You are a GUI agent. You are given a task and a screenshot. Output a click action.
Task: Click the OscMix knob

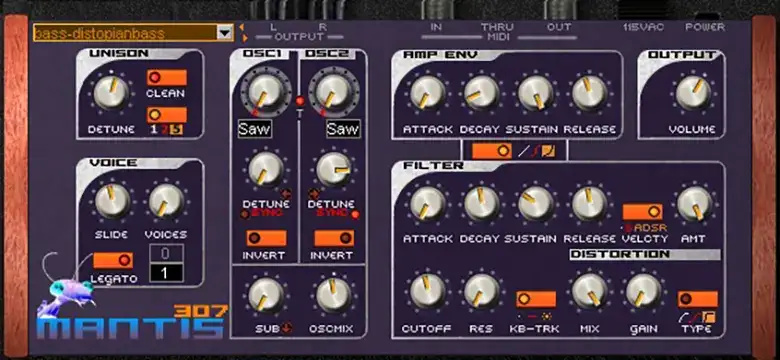click(334, 295)
